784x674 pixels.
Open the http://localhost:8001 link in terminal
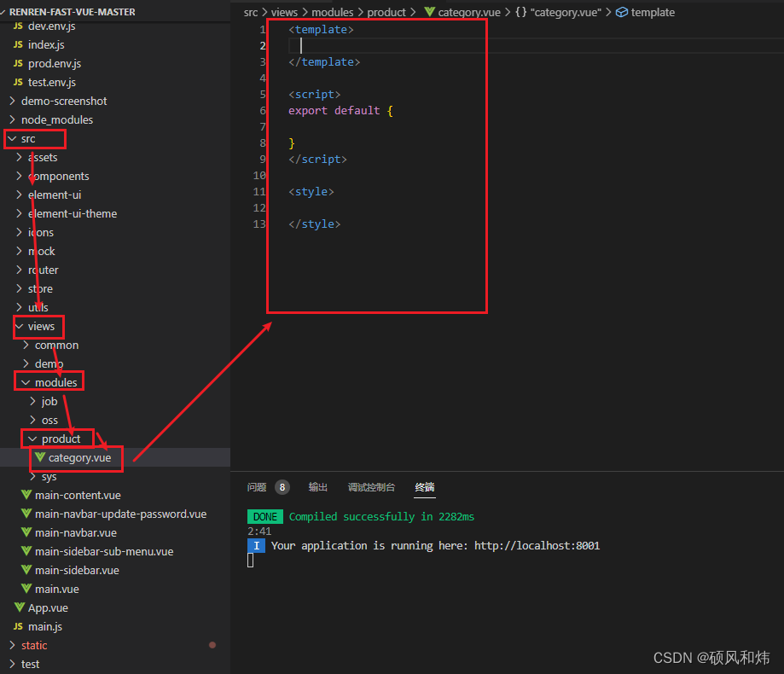[537, 545]
